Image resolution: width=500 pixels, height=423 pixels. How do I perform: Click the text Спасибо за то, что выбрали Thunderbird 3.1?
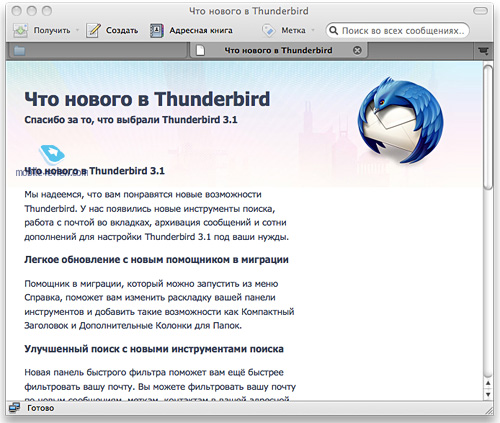coord(131,120)
